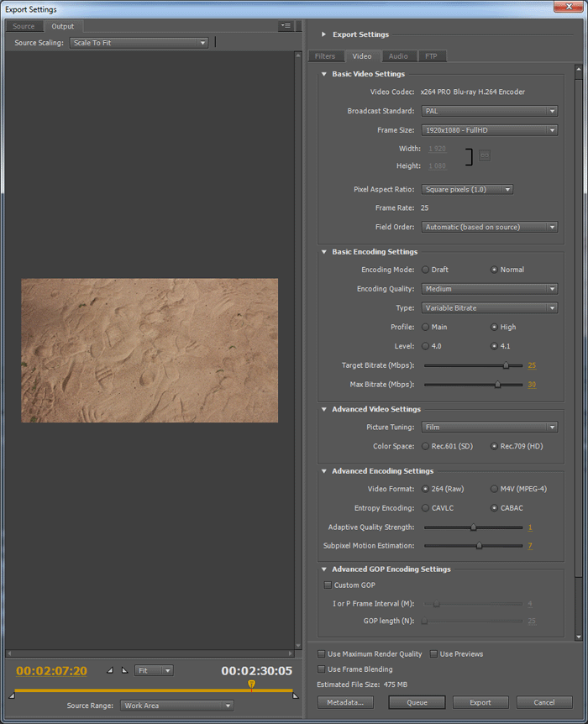Choose the High profile
588x724 pixels.
[494, 327]
